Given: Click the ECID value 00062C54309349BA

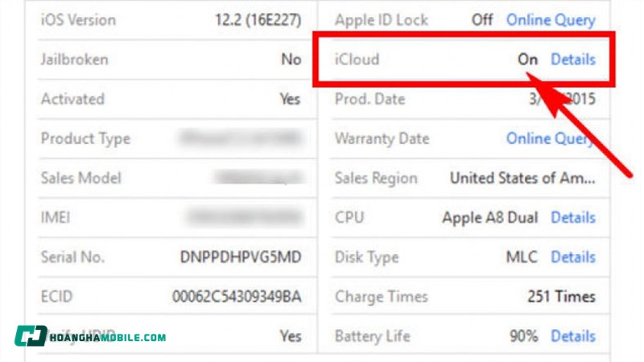Looking at the screenshot, I should 237,297.
